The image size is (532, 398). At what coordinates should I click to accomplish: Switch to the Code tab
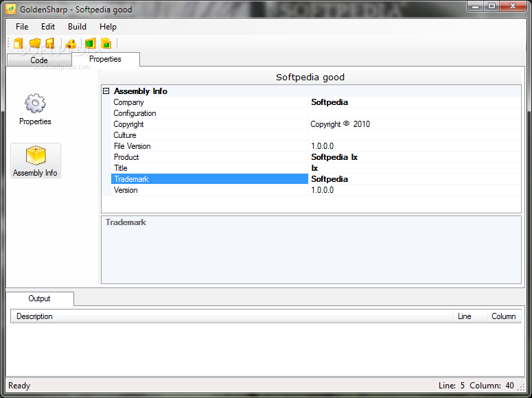(x=39, y=60)
